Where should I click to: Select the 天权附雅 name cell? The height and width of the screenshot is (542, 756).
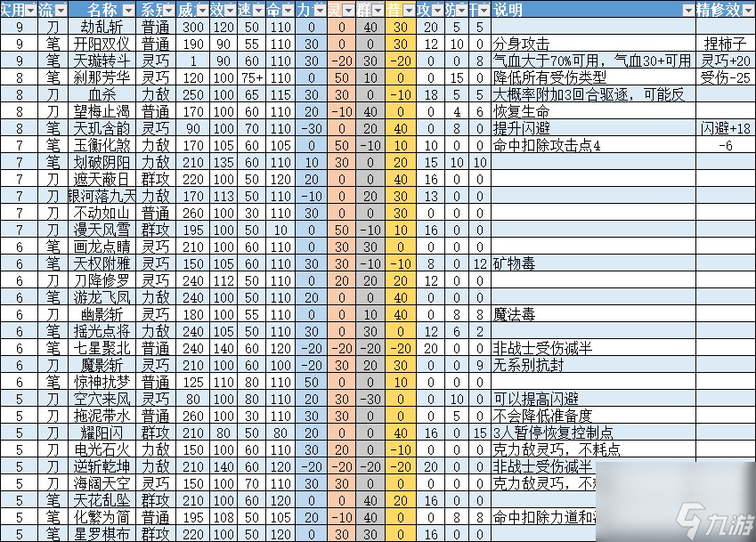[102, 263]
